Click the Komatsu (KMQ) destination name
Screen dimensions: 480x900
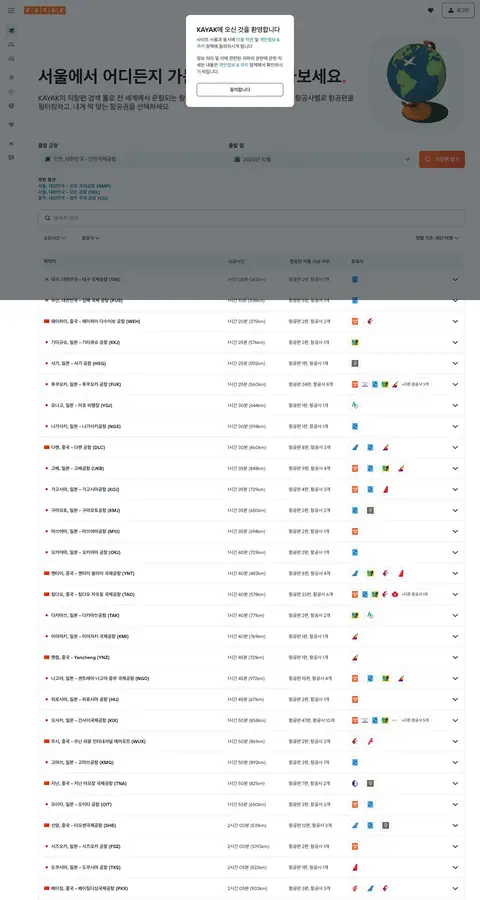click(x=83, y=762)
